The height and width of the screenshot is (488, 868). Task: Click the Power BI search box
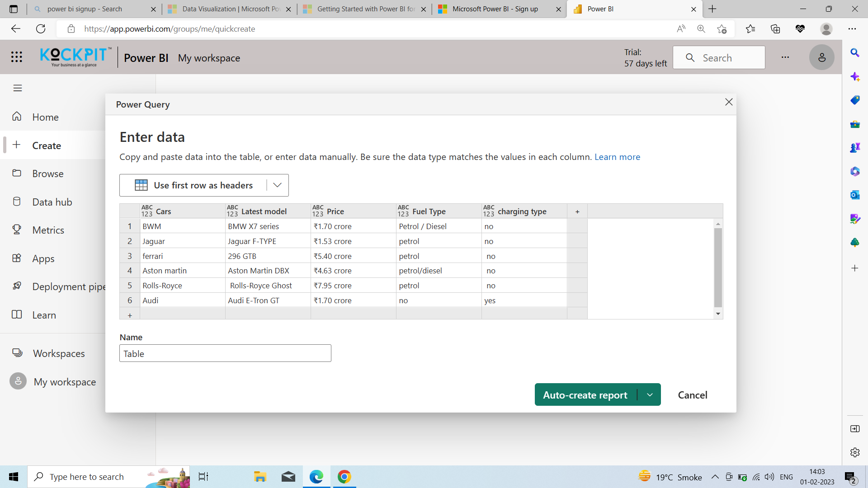click(719, 57)
